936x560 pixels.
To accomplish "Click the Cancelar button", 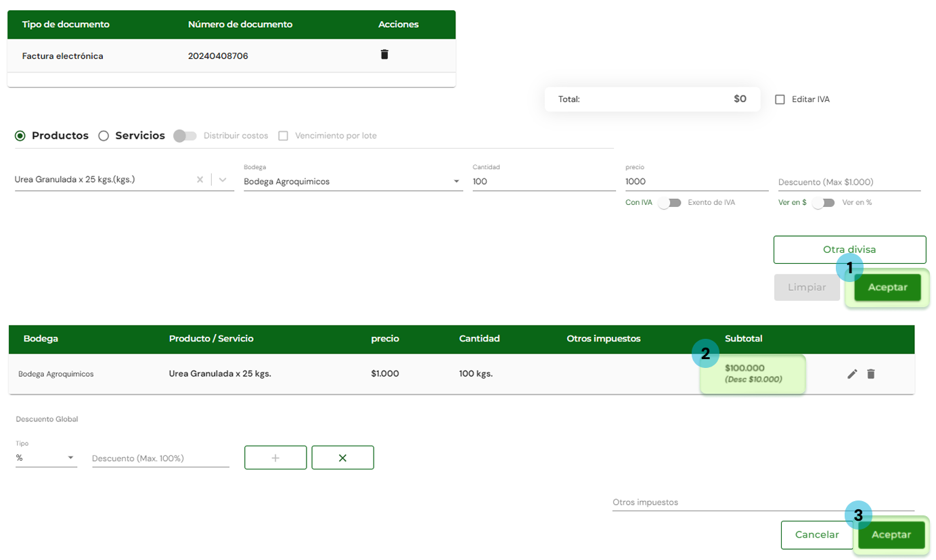I will (x=817, y=535).
